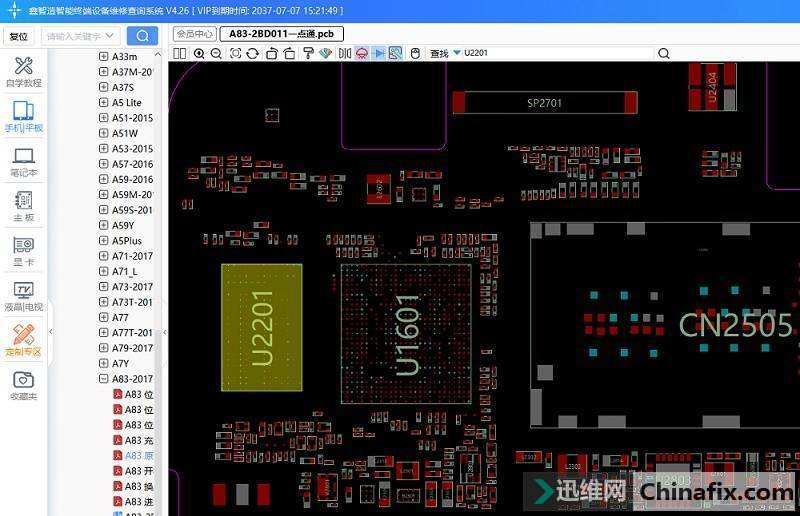Open the 收藏夹 favorites folder
Image resolution: width=800 pixels, height=516 pixels.
pyautogui.click(x=24, y=387)
